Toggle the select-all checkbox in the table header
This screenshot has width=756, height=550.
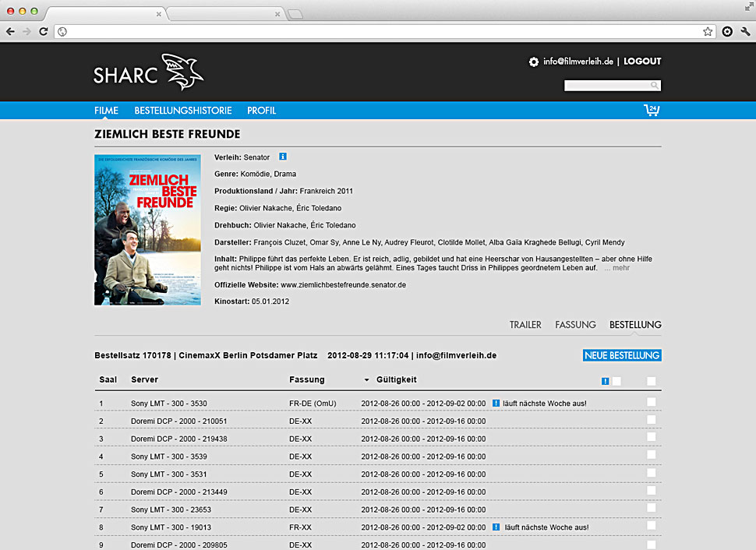point(652,381)
